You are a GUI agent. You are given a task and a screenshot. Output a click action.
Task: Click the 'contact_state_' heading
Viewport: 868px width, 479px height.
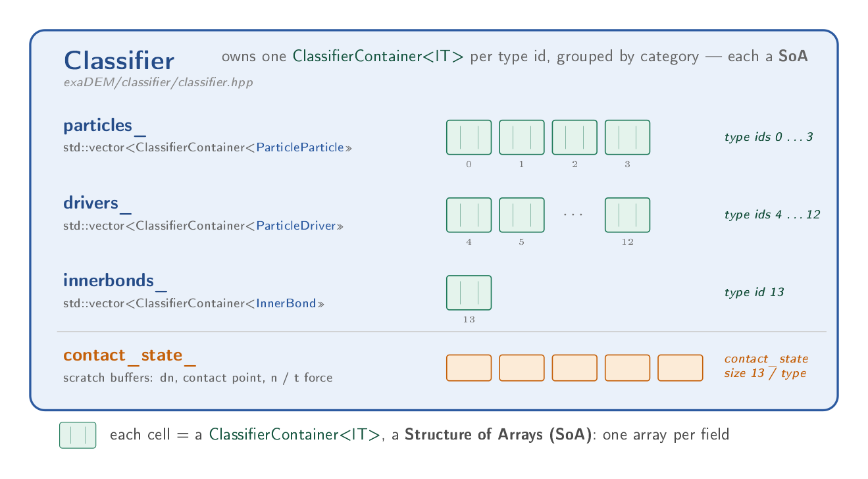(x=129, y=355)
